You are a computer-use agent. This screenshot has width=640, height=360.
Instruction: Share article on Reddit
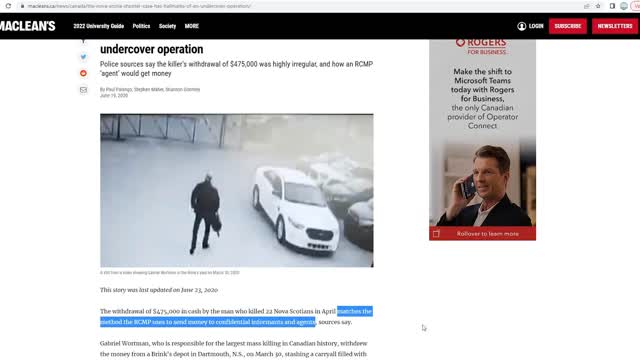pyautogui.click(x=83, y=73)
